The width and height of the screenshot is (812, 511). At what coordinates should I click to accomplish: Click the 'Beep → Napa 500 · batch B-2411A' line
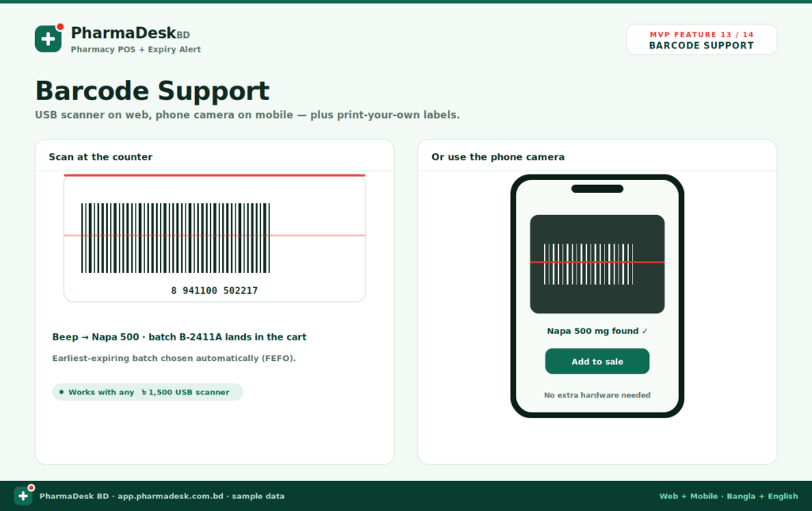(179, 337)
